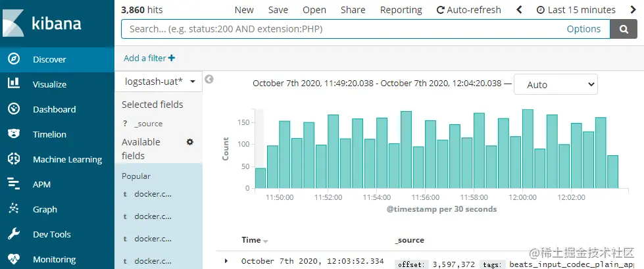Go to previous time range arrow
The width and height of the screenshot is (644, 269).
pyautogui.click(x=519, y=10)
